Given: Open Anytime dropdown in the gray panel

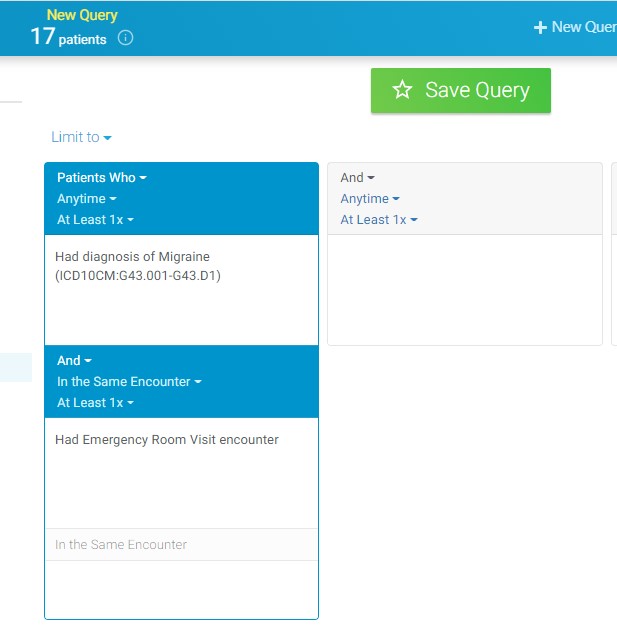Looking at the screenshot, I should [x=369, y=199].
